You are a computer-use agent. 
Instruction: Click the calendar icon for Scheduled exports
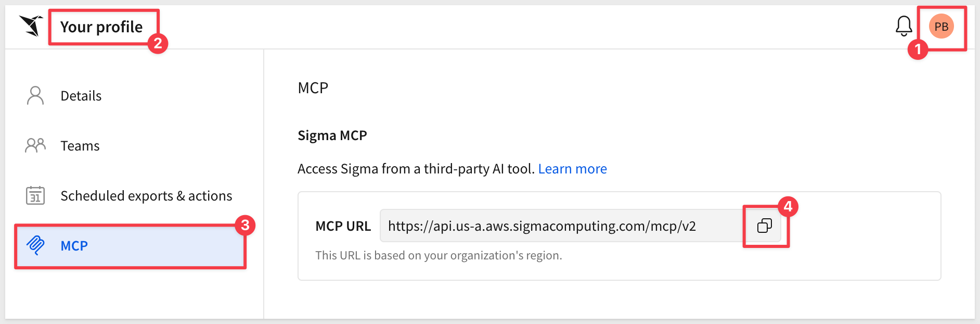pyautogui.click(x=35, y=196)
